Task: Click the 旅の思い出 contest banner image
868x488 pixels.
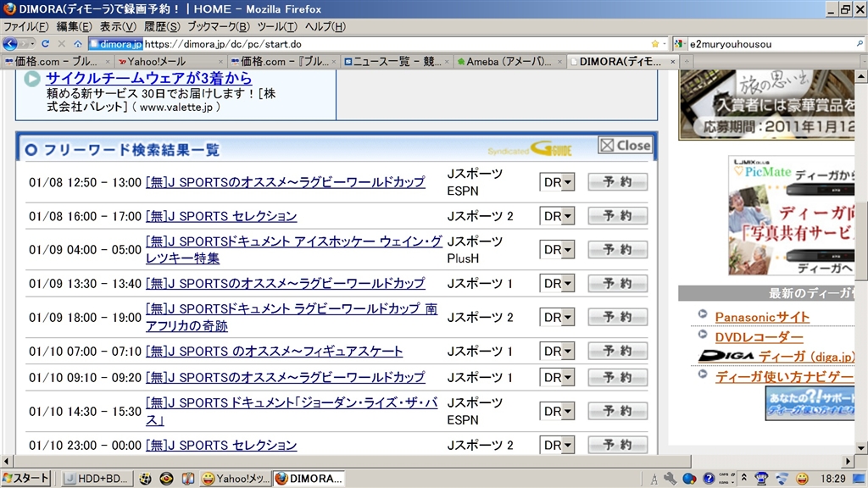Action: [766, 104]
